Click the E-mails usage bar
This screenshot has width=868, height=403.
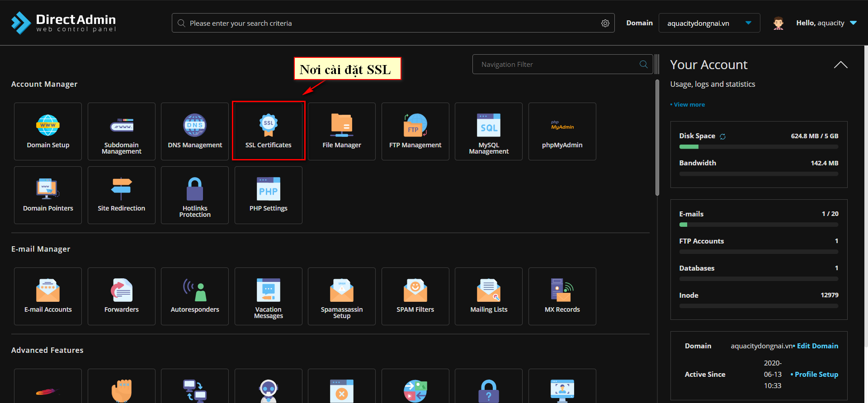[x=759, y=225]
